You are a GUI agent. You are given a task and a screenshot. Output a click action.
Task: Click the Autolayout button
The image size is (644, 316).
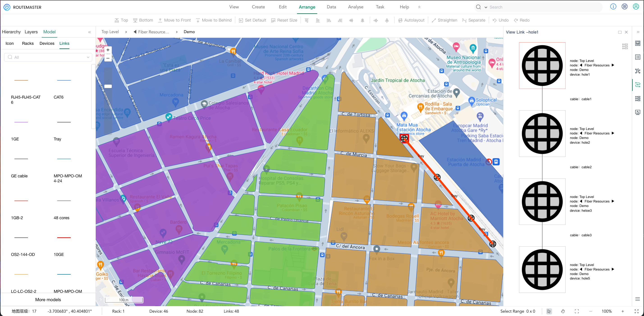[x=411, y=20]
